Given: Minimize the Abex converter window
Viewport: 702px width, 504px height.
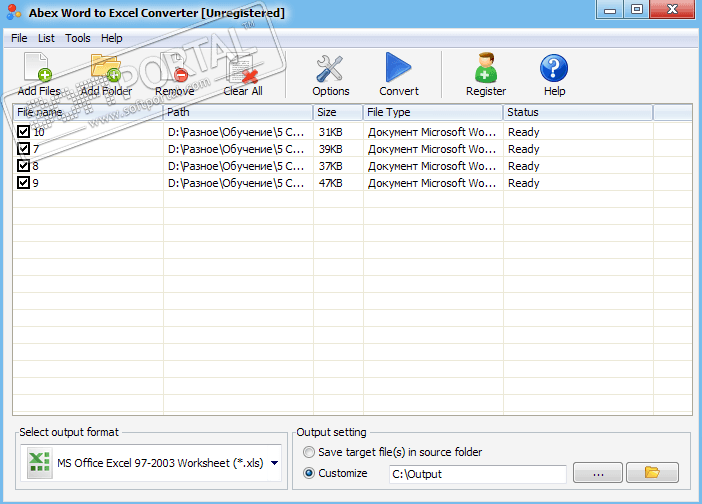Looking at the screenshot, I should tap(609, 10).
